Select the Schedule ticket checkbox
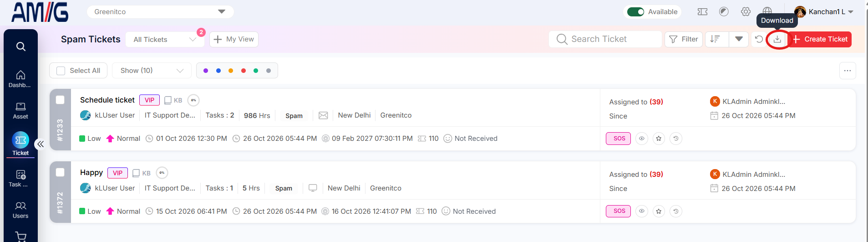Viewport: 868px width, 242px height. [60, 100]
